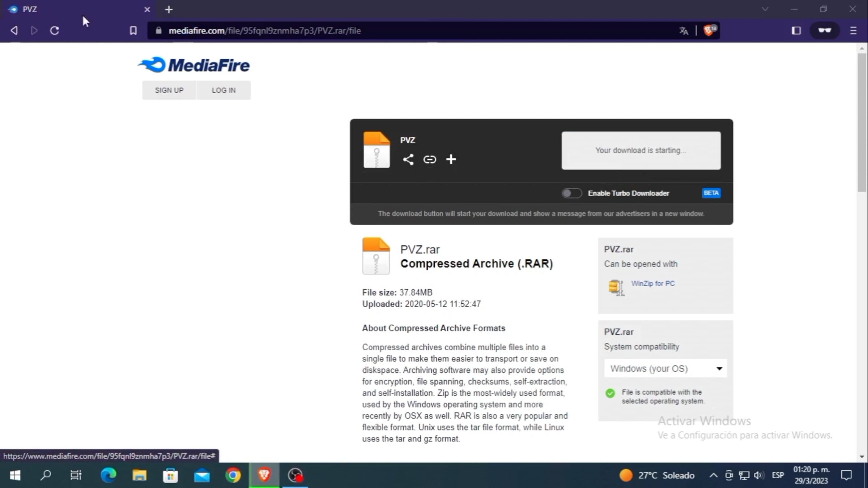The width and height of the screenshot is (868, 488).
Task: Copy link using the chain icon
Action: tap(430, 159)
